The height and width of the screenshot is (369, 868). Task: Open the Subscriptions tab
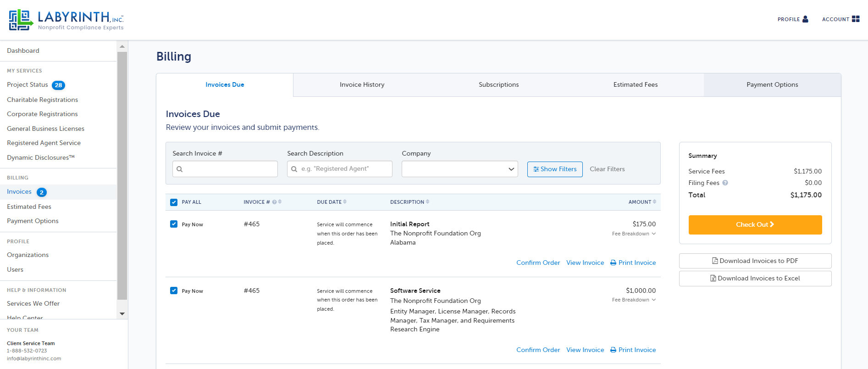(499, 85)
